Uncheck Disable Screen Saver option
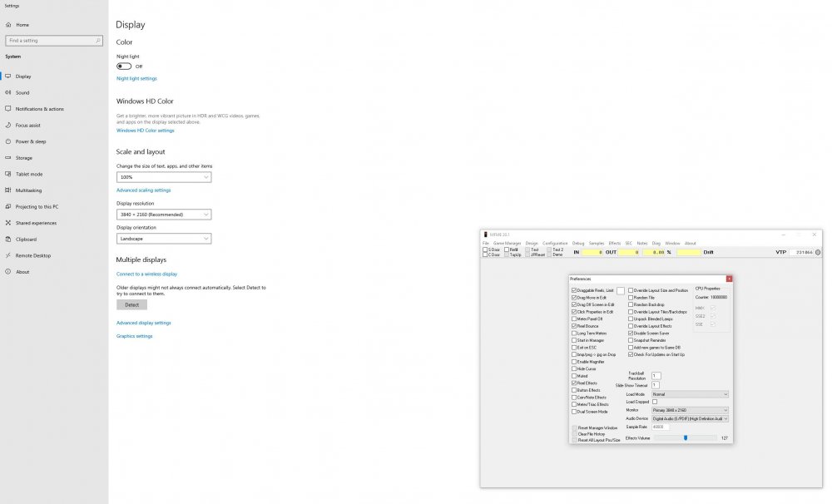This screenshot has height=504, width=832. tap(631, 334)
